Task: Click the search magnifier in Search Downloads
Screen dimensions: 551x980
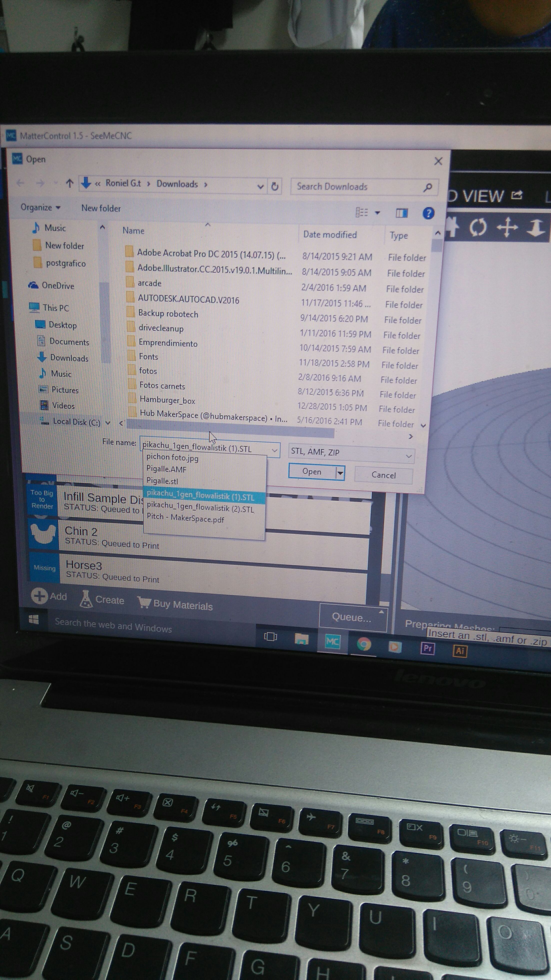Action: click(x=428, y=187)
